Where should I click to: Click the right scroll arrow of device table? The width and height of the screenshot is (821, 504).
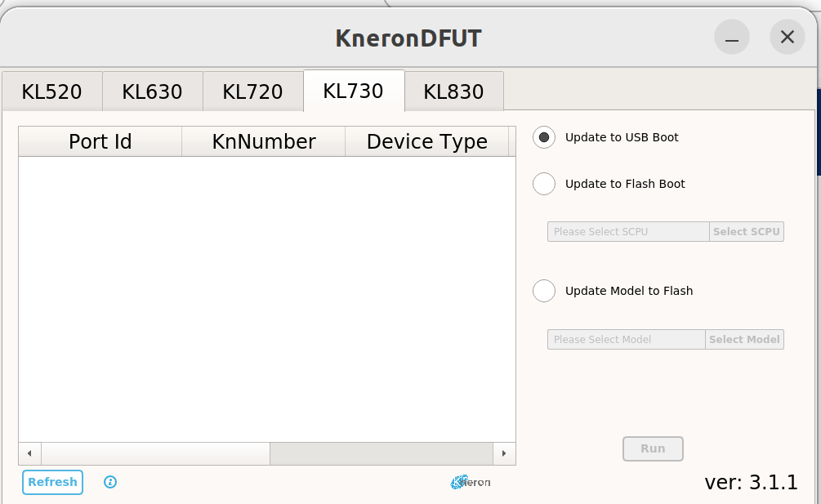504,453
